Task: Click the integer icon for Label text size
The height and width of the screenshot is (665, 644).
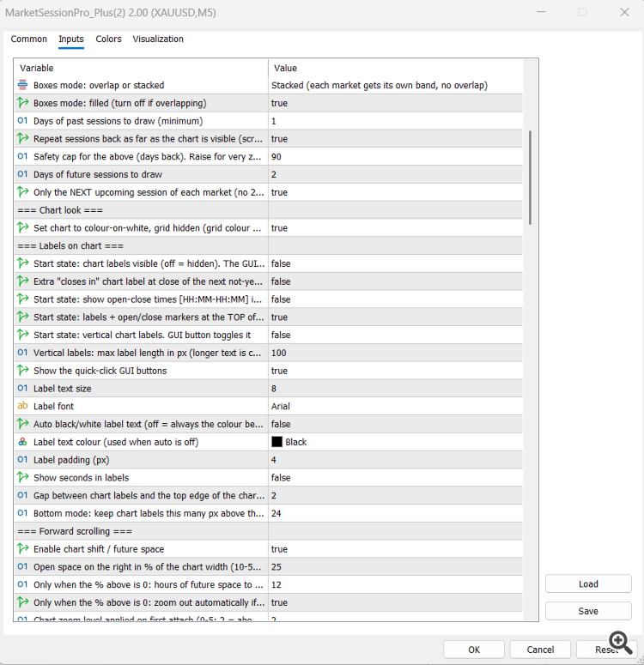Action: (x=22, y=389)
